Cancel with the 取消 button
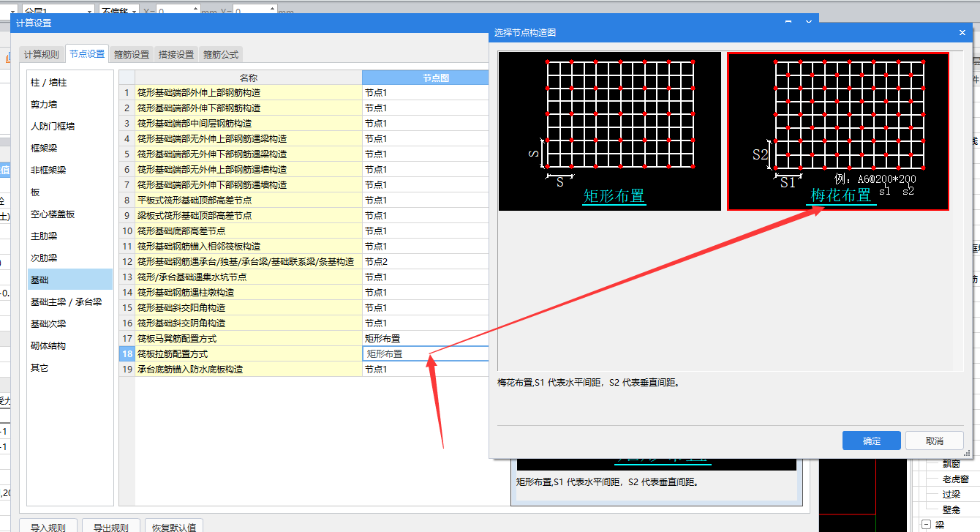 click(x=935, y=441)
